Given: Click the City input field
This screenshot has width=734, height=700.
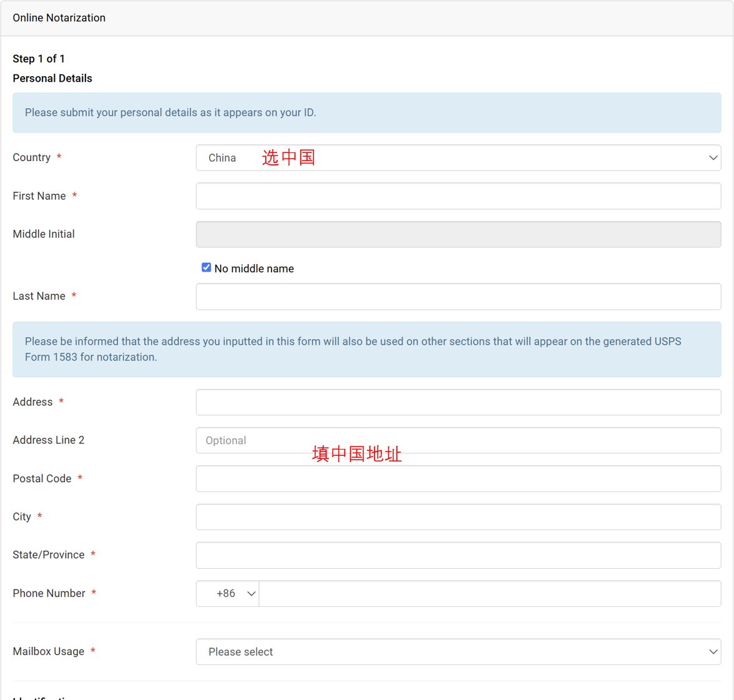Looking at the screenshot, I should click(458, 517).
